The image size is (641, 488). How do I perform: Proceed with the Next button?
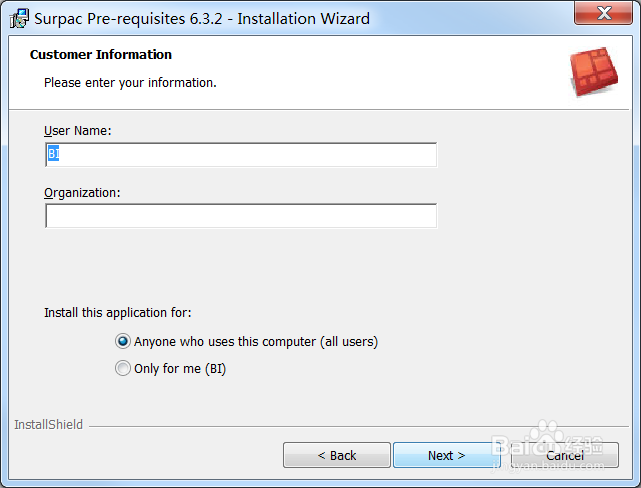(x=446, y=455)
